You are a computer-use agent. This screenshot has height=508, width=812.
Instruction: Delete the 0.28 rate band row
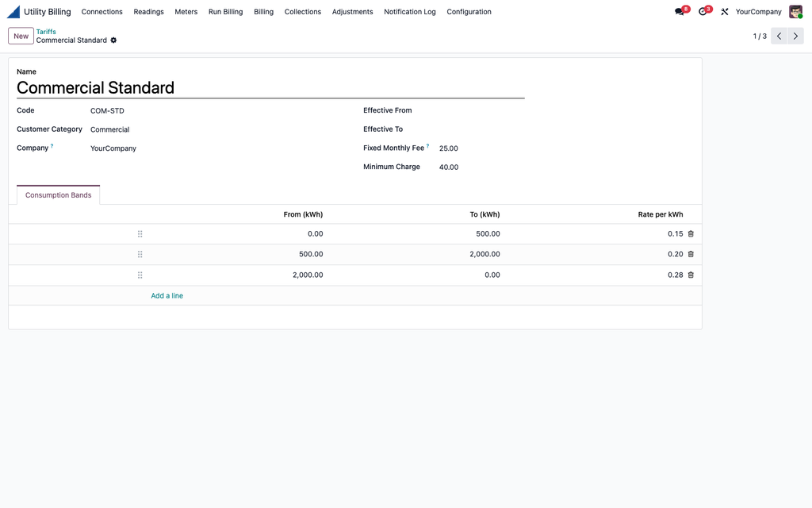click(691, 275)
